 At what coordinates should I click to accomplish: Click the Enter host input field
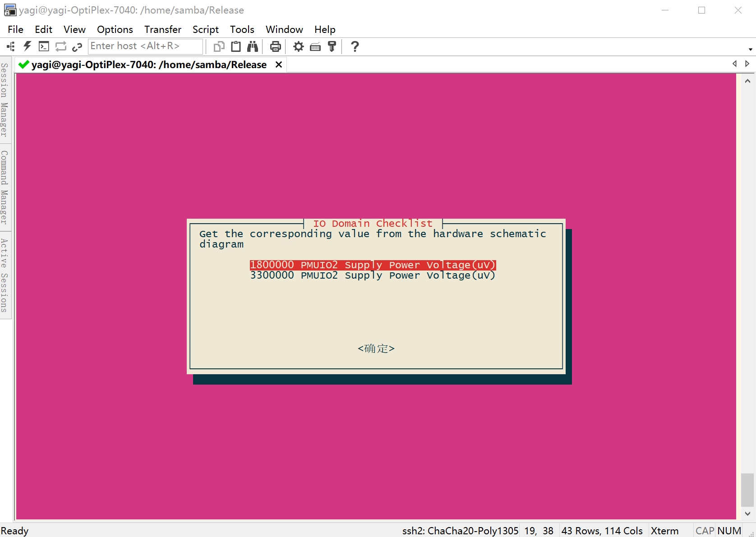tap(145, 46)
